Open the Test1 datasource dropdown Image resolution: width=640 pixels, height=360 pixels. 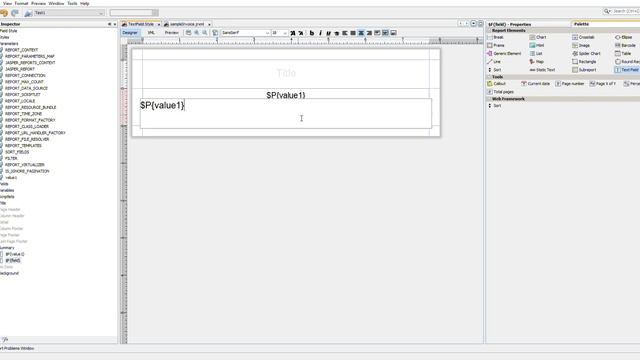(69, 13)
